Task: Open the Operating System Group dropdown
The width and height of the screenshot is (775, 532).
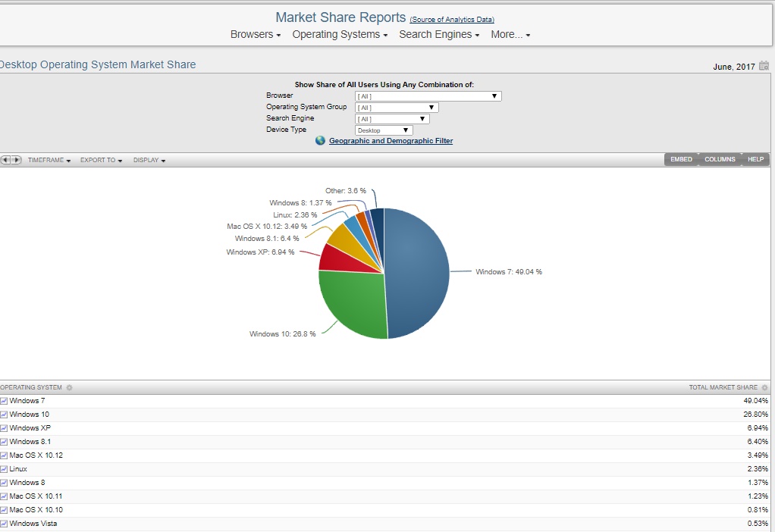Action: click(397, 108)
